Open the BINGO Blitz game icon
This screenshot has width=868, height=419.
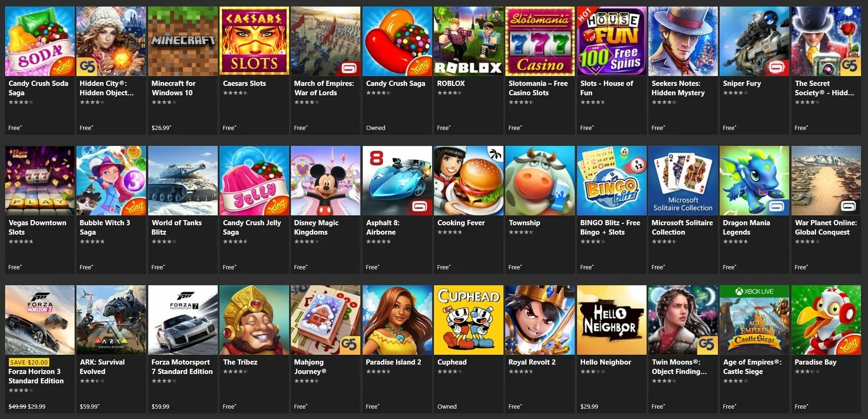coord(611,181)
